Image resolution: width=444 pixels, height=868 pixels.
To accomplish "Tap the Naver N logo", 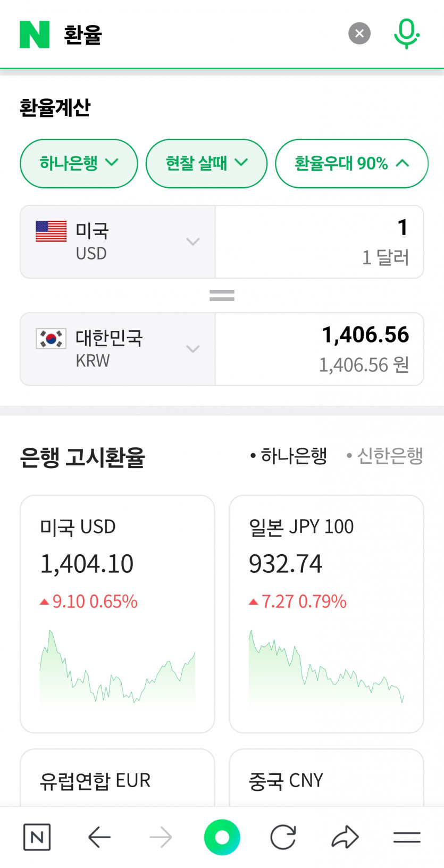I will [35, 35].
